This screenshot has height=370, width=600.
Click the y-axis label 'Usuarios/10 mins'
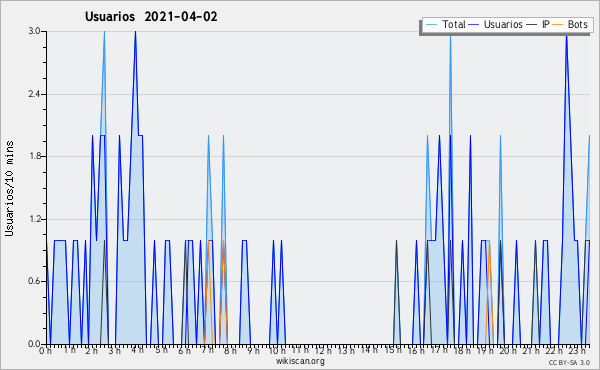point(9,188)
